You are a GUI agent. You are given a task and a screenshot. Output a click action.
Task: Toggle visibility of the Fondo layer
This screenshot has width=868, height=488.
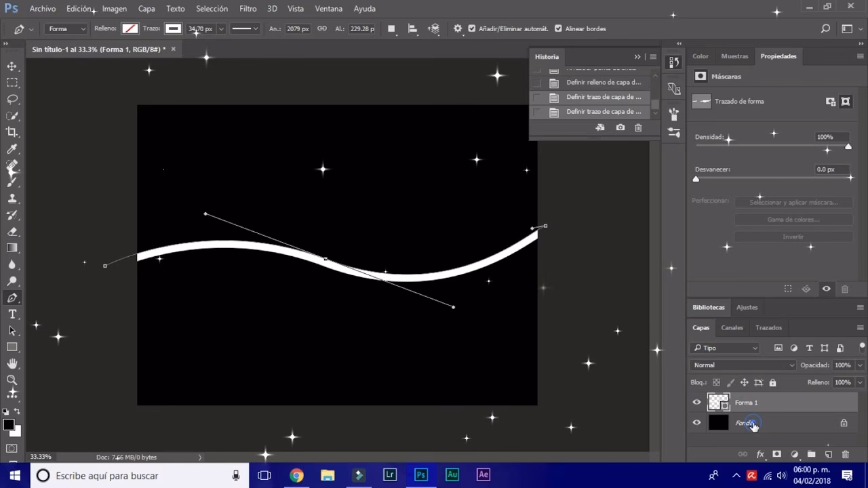pyautogui.click(x=696, y=422)
